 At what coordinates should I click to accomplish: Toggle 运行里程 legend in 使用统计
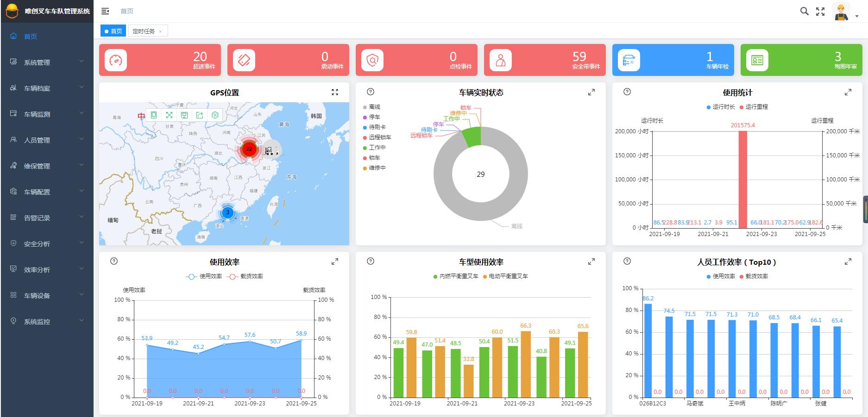point(754,107)
